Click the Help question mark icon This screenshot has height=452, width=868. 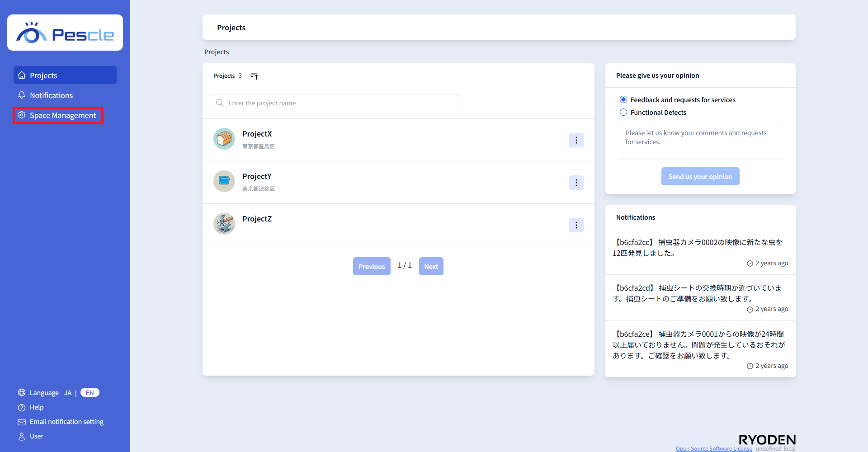coord(22,407)
